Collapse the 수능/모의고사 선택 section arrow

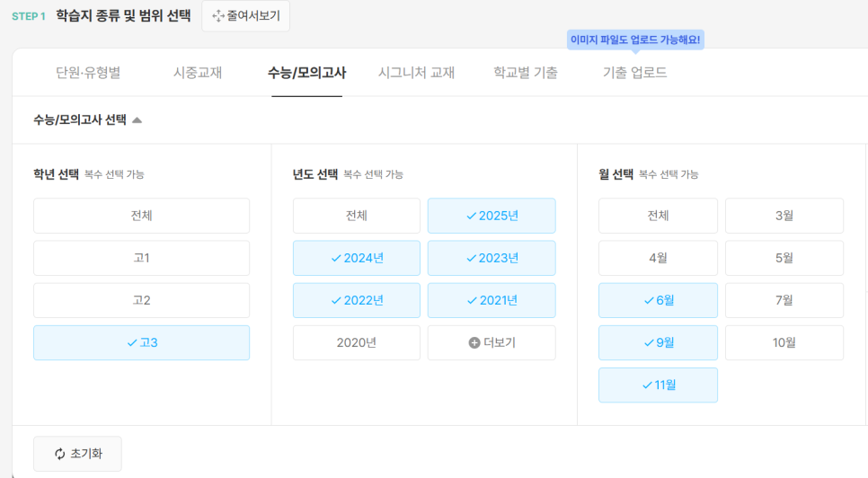(137, 120)
